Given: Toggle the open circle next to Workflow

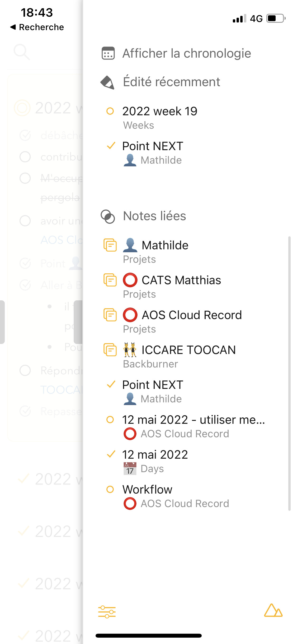Looking at the screenshot, I should 110,489.
